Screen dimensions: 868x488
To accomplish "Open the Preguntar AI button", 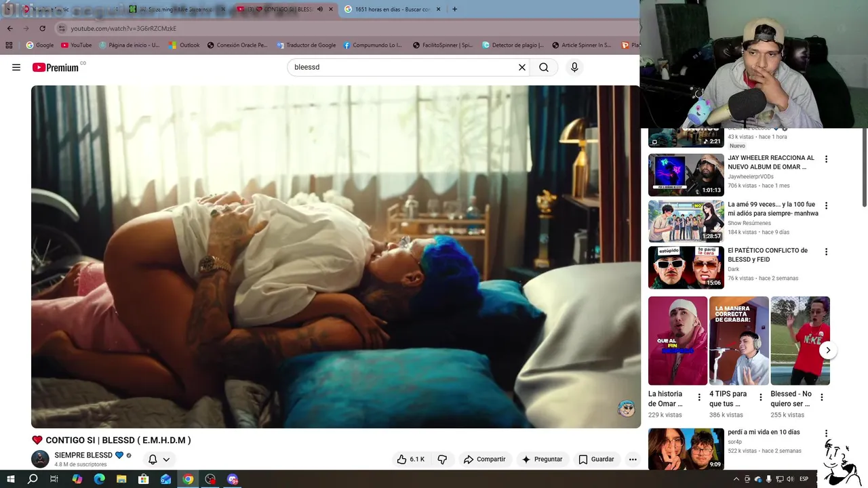I will tap(541, 459).
